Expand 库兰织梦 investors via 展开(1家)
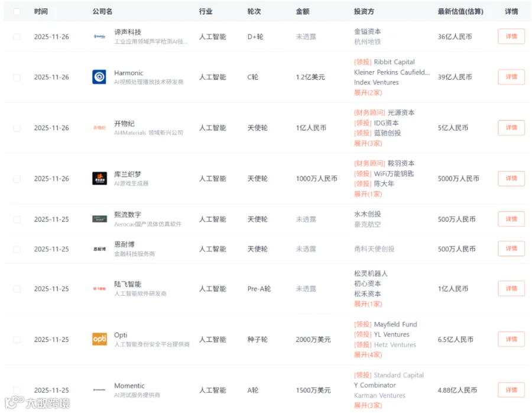This screenshot has height=413, width=532. tap(368, 194)
